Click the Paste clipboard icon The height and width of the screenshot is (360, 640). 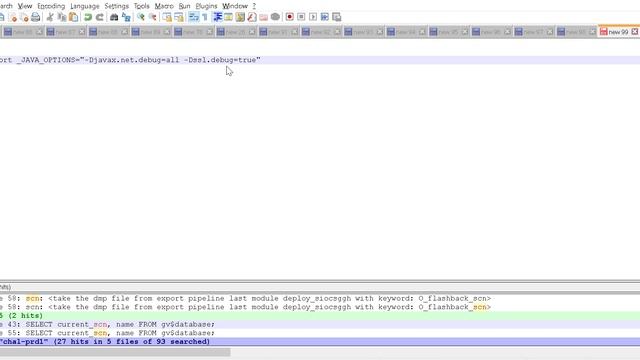click(x=73, y=17)
